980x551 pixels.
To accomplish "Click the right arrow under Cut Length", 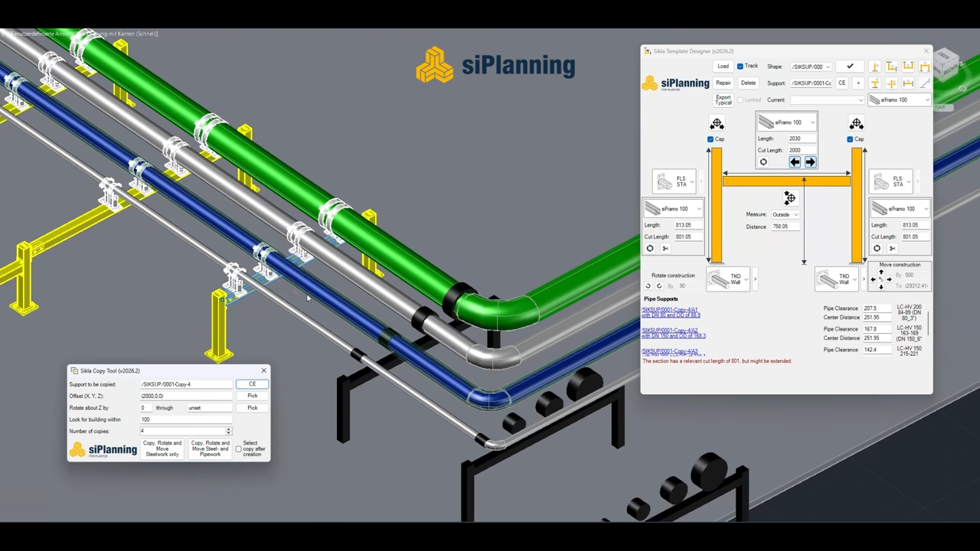I will pyautogui.click(x=810, y=162).
